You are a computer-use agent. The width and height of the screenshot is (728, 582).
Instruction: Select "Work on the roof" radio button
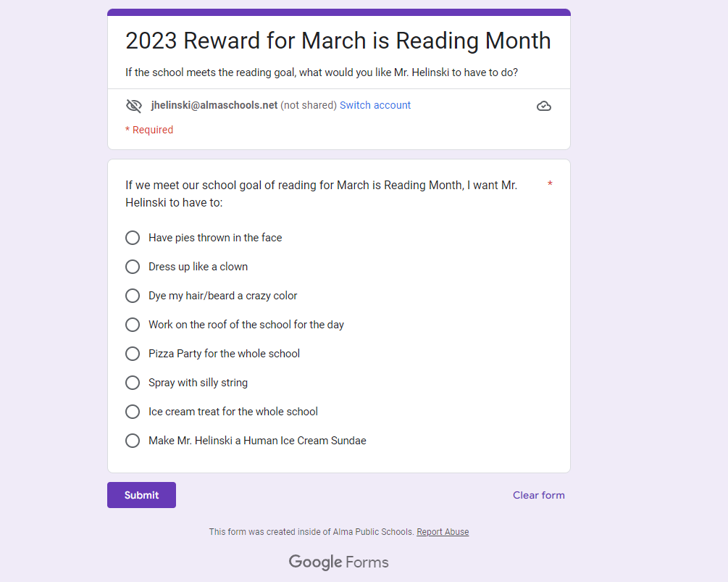click(133, 325)
